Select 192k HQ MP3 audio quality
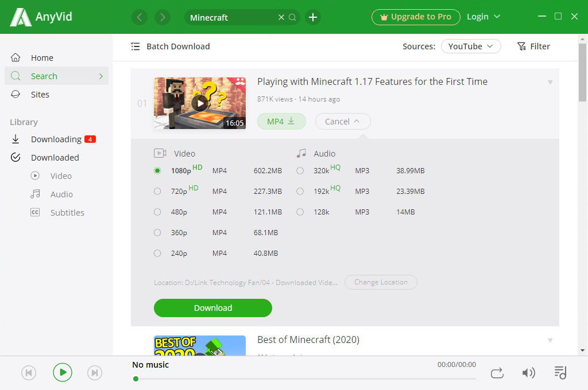This screenshot has height=390, width=588. [x=300, y=192]
